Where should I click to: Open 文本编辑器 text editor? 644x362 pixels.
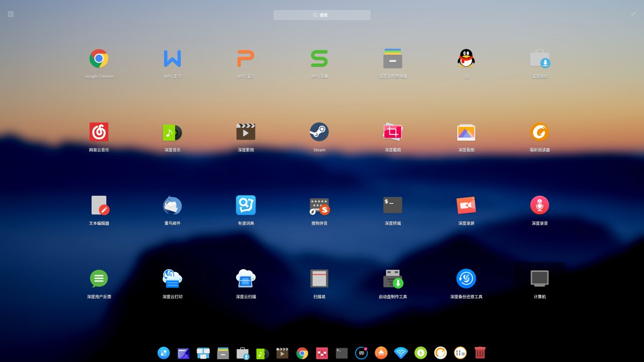pos(100,205)
